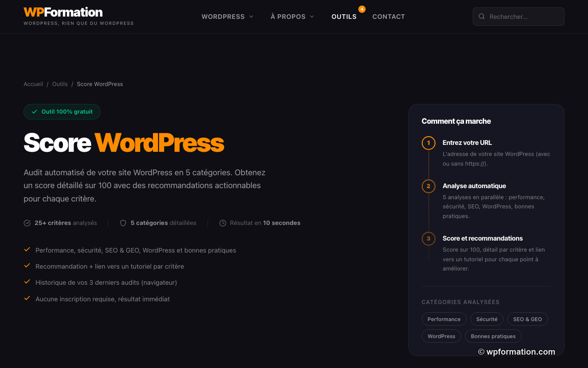
Task: Go to Accueil breadcrumb
Action: pyautogui.click(x=33, y=84)
